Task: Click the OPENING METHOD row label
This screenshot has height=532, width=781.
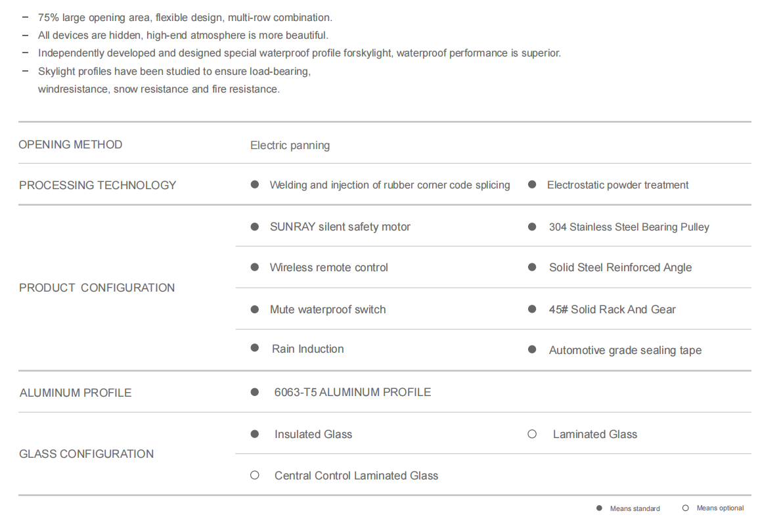Action: coord(70,144)
